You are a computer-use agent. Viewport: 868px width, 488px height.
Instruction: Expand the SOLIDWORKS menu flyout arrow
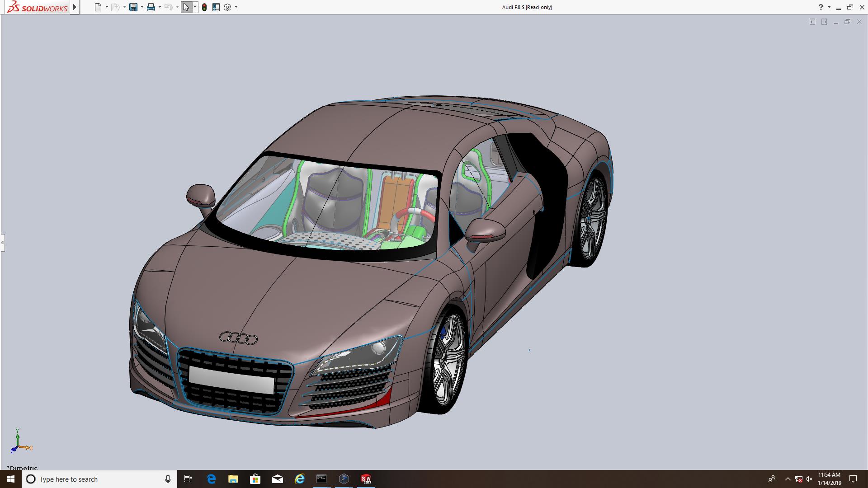point(75,7)
